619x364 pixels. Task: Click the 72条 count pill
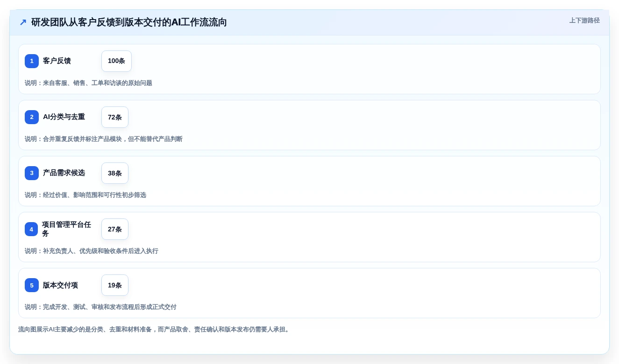(115, 117)
